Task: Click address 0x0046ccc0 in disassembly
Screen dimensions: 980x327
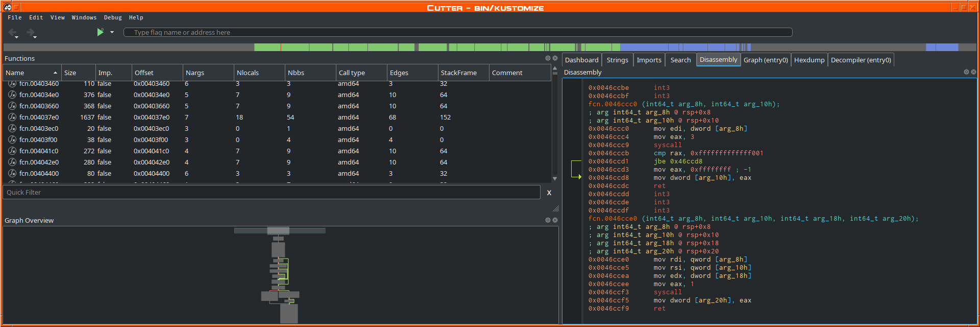Action: click(608, 128)
